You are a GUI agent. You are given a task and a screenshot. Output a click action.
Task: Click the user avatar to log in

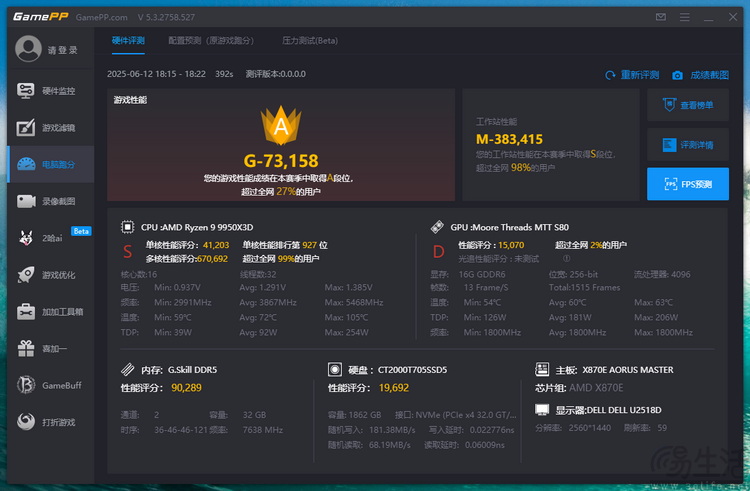coord(28,49)
